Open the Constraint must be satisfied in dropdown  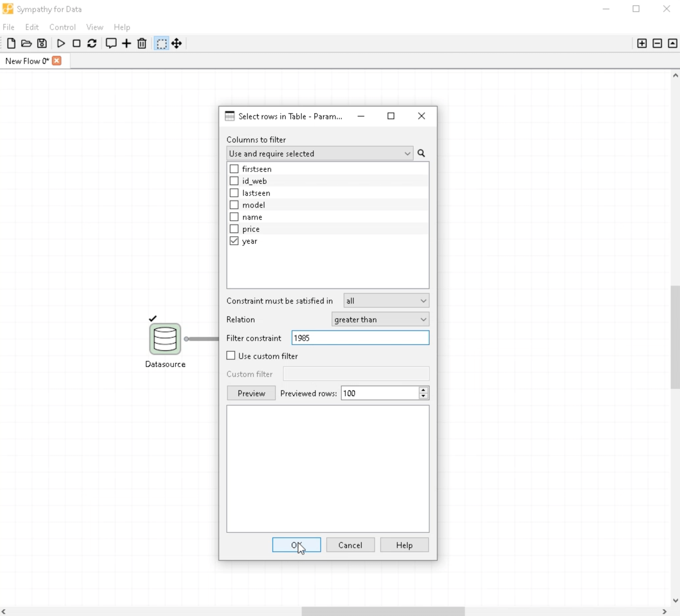point(386,301)
